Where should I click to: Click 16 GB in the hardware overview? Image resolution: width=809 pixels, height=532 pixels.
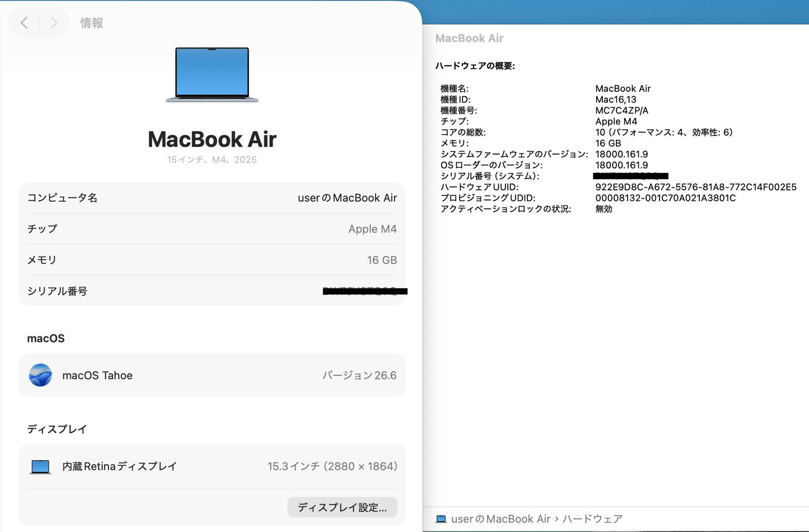608,143
